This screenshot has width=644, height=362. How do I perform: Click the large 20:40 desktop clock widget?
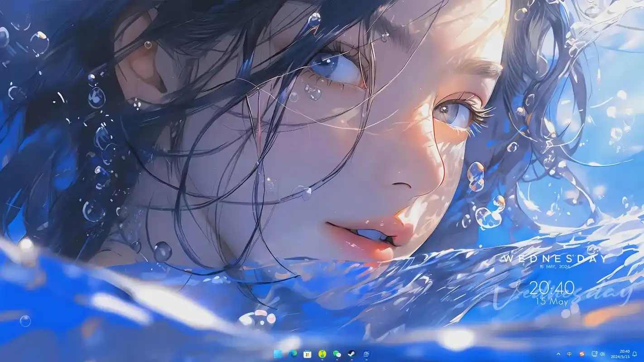click(552, 288)
